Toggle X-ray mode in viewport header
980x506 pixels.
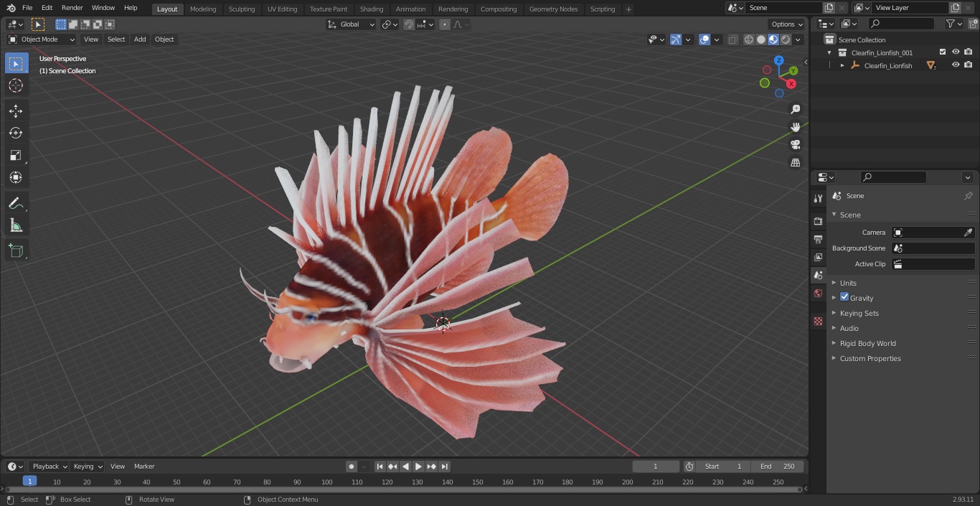(x=732, y=39)
